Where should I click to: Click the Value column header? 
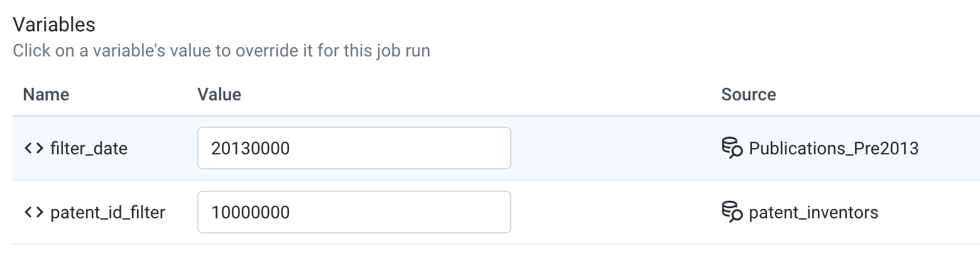[219, 94]
